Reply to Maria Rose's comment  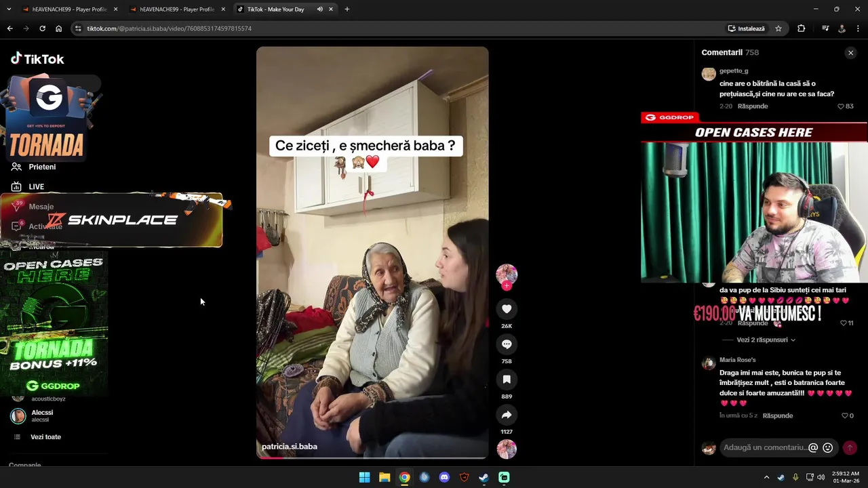[x=778, y=415]
